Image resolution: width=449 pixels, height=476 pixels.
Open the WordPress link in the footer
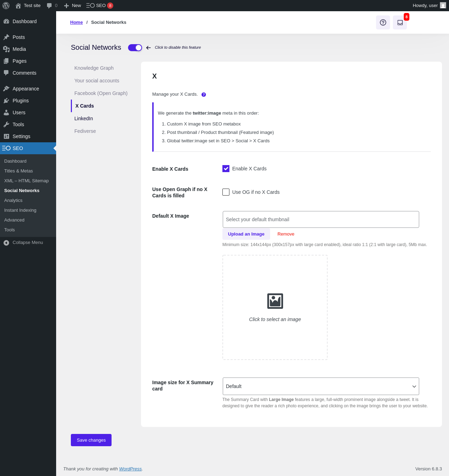(x=130, y=469)
